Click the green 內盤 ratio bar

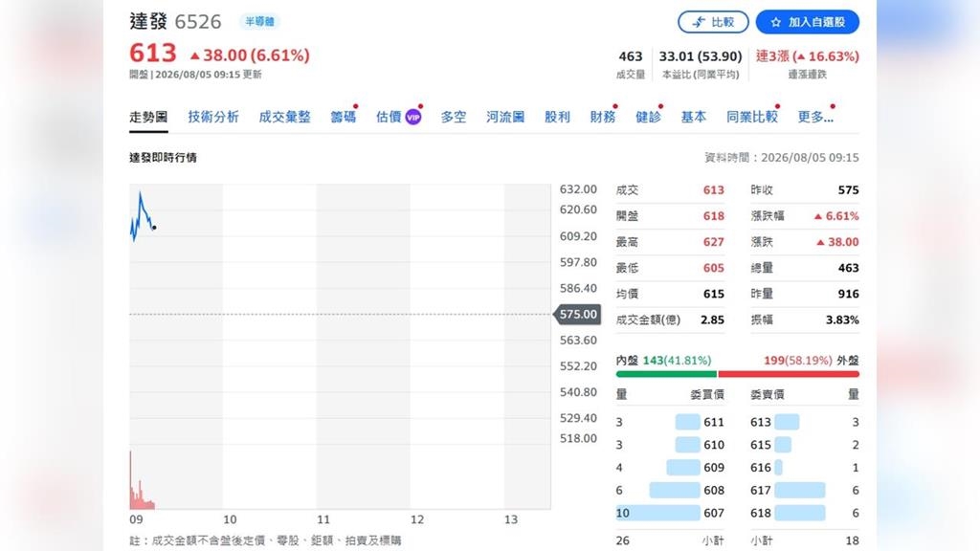point(666,374)
